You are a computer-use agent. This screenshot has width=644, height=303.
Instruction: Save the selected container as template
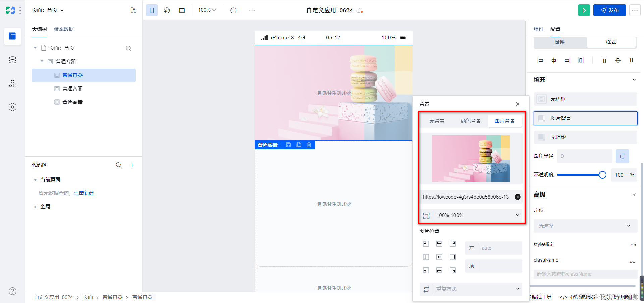click(288, 145)
